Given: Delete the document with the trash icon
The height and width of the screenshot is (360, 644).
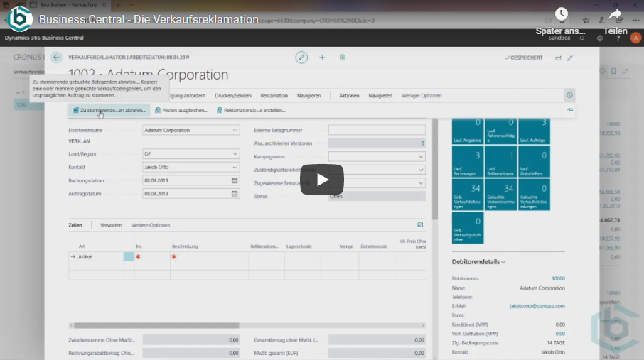Looking at the screenshot, I should pyautogui.click(x=342, y=58).
